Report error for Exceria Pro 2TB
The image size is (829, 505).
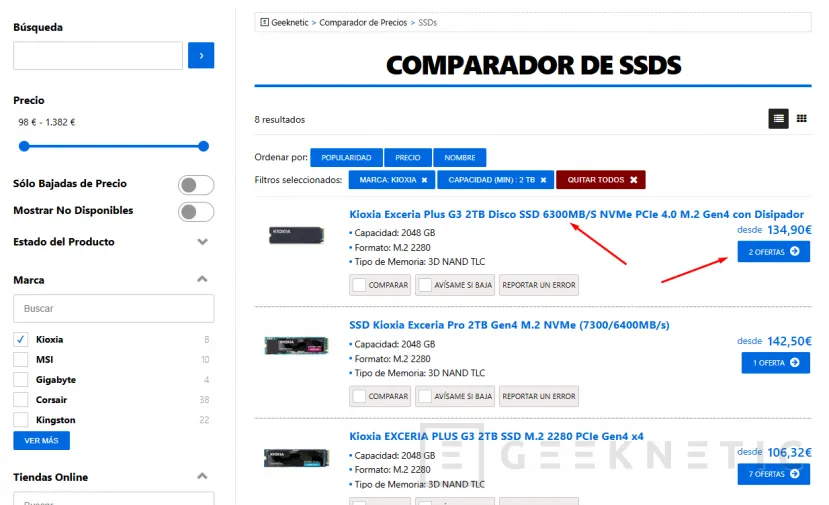tap(539, 396)
